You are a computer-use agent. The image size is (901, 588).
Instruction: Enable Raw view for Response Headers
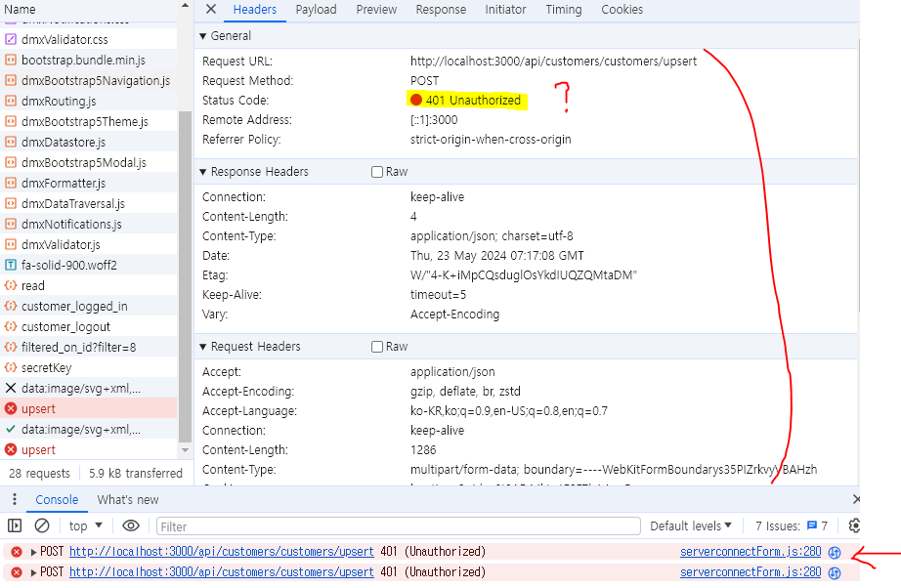point(377,172)
